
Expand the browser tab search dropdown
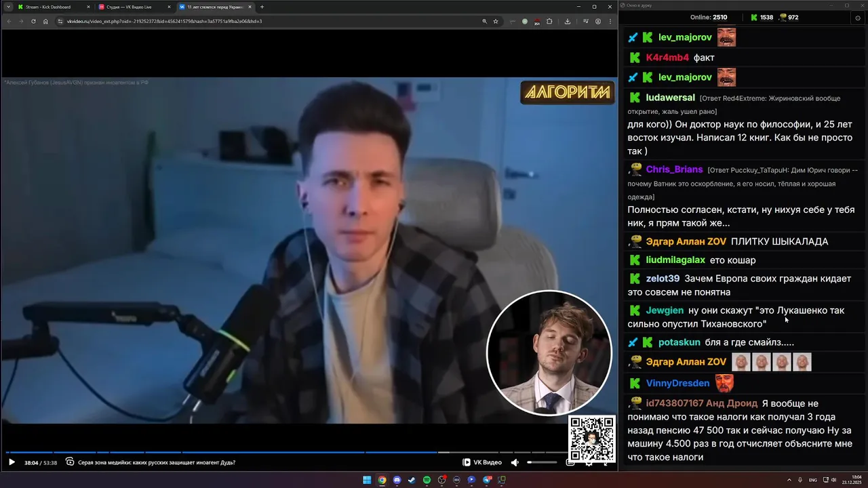(7, 7)
